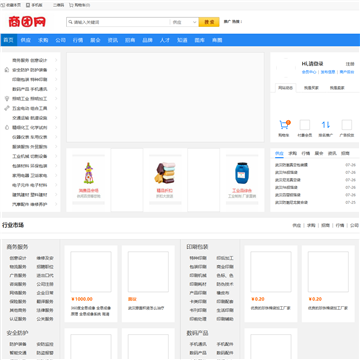Screen dimensions: 360x360
Task: Open the 供应 search-type dropdown
Action: point(185,22)
